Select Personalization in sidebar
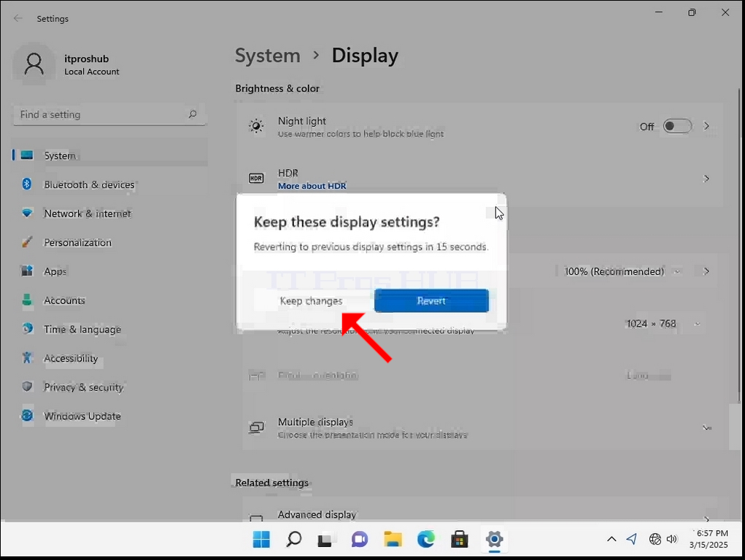This screenshot has width=745, height=560. point(110,242)
